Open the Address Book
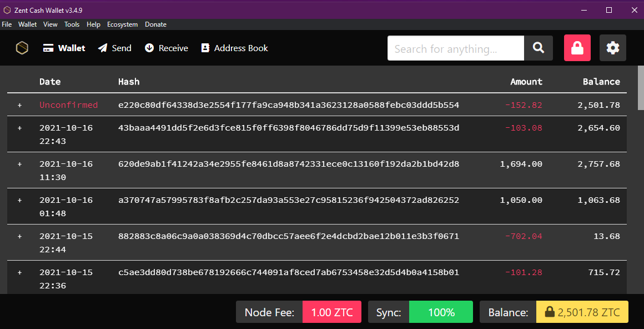Image resolution: width=644 pixels, height=329 pixels. (234, 48)
